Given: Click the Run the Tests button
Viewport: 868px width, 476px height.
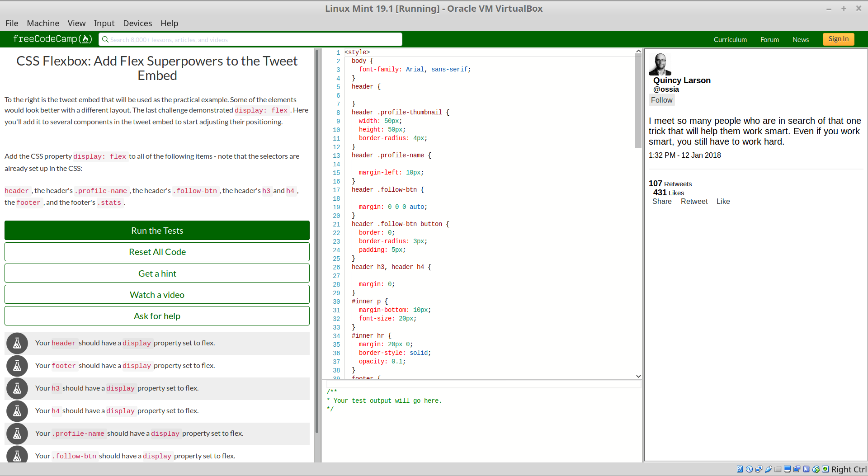Looking at the screenshot, I should (x=157, y=231).
